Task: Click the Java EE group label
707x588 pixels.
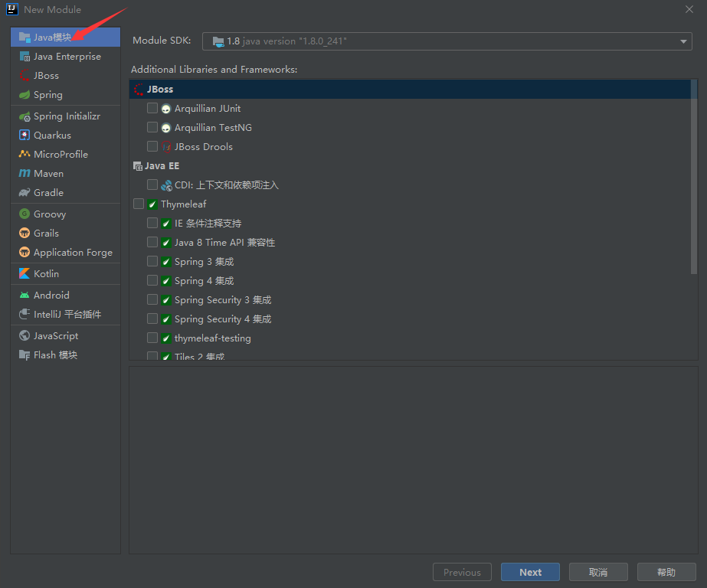Action: [x=162, y=166]
